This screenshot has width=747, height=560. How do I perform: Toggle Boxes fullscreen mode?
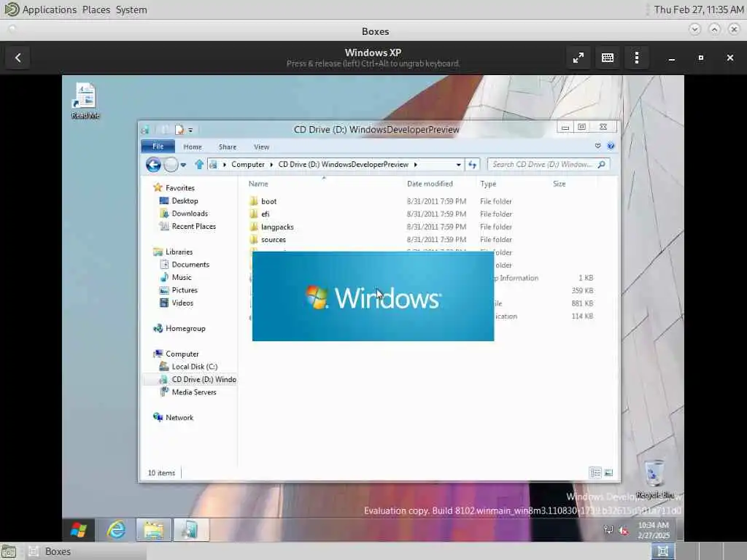click(x=578, y=58)
